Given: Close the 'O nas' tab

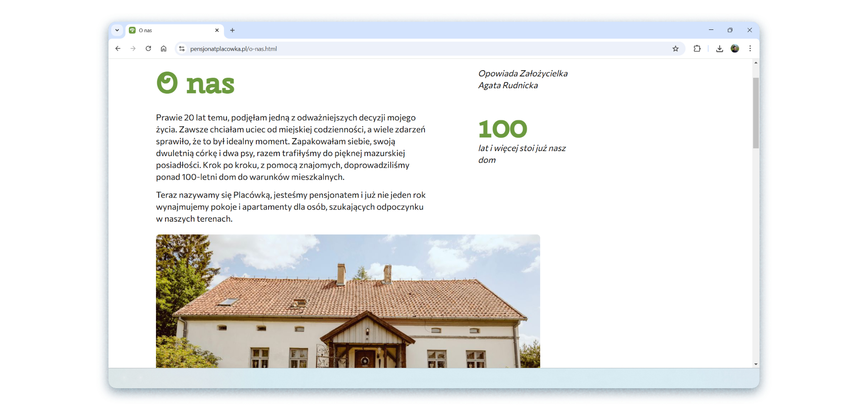Looking at the screenshot, I should pyautogui.click(x=217, y=30).
